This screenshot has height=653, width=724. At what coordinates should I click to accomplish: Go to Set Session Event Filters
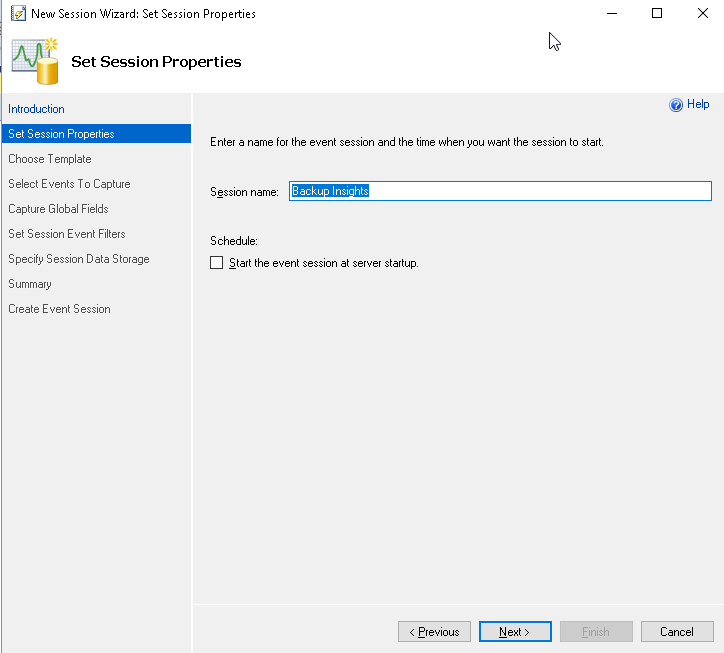click(67, 234)
